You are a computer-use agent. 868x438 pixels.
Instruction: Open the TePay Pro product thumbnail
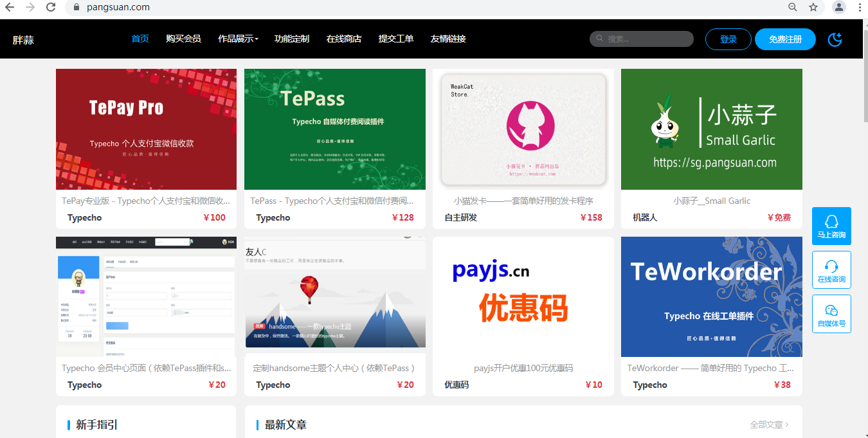146,129
